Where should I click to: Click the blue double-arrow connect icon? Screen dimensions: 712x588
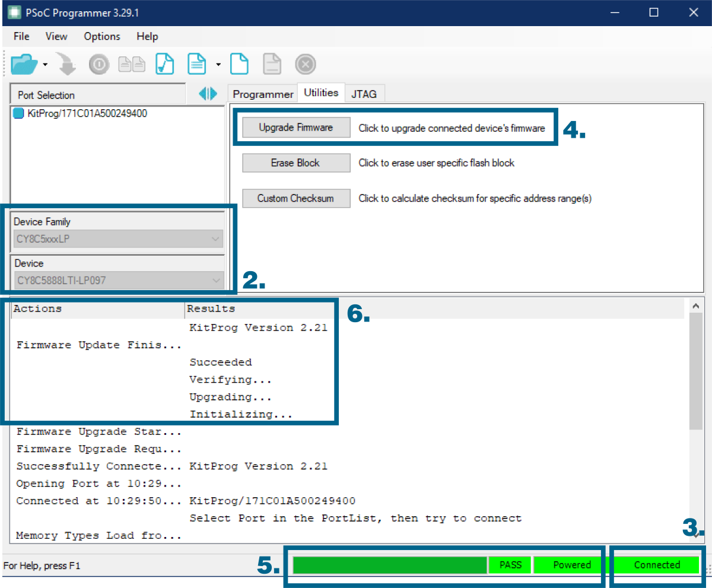coord(208,94)
